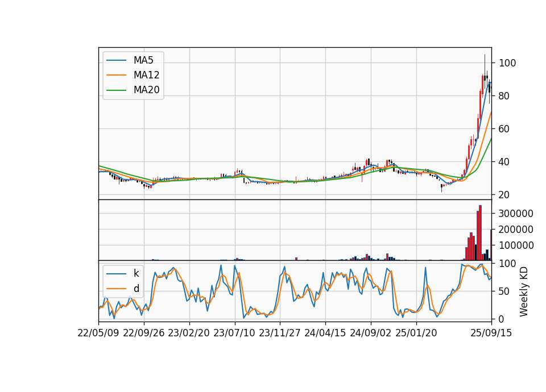Screen dimensions: 546x392
Task: Click the volume axis value 300000
Action: click(x=516, y=214)
